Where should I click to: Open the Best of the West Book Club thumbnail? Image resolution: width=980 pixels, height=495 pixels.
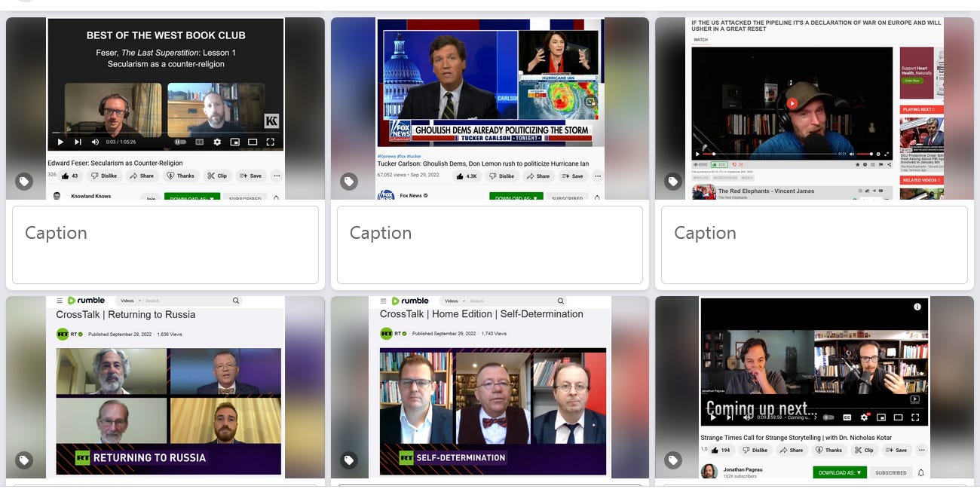point(165,108)
